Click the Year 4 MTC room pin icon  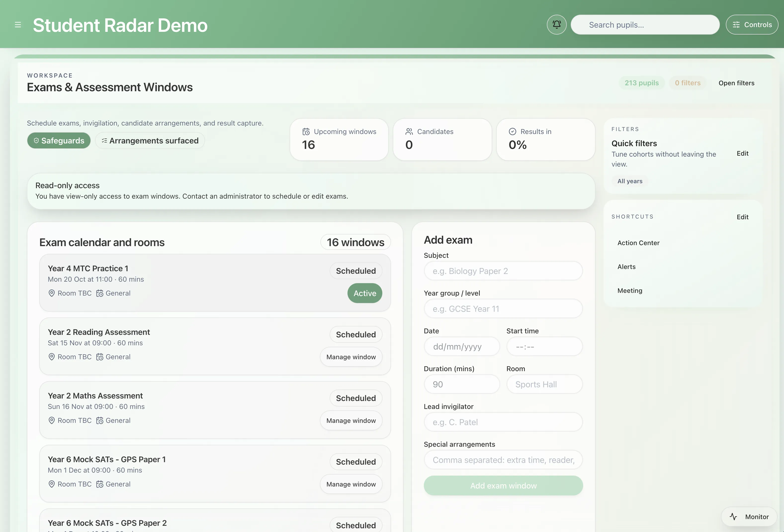52,293
